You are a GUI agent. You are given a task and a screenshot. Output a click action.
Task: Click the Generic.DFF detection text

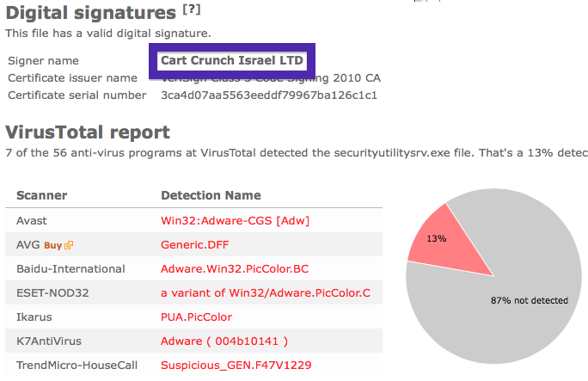[194, 245]
